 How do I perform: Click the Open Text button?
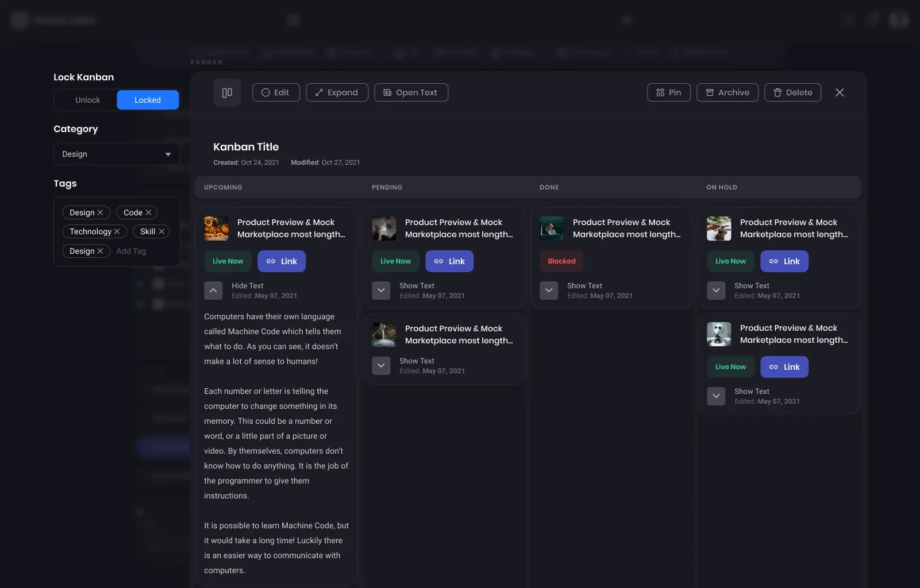411,92
